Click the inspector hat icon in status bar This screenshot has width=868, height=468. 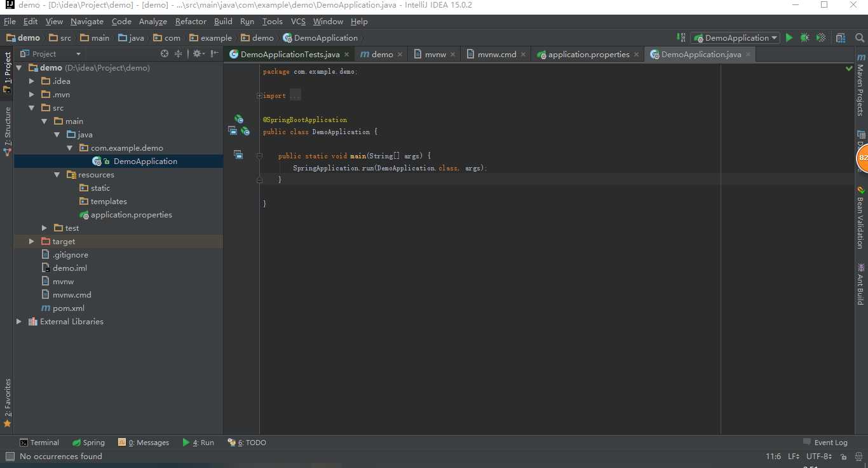click(857, 457)
